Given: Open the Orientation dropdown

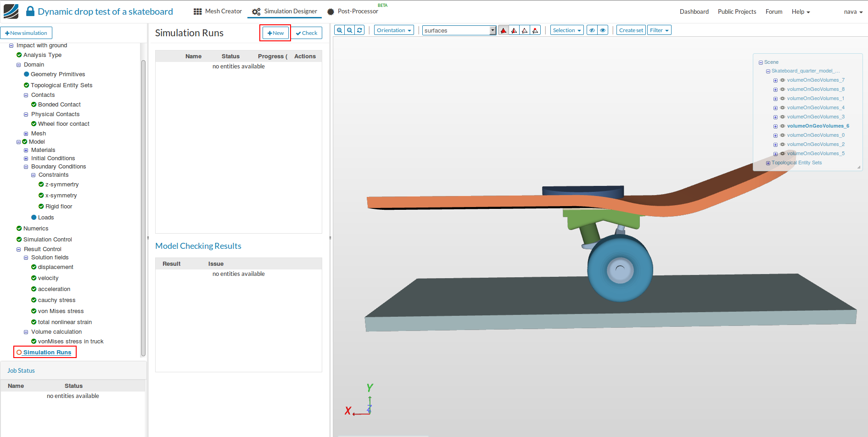Looking at the screenshot, I should [394, 30].
